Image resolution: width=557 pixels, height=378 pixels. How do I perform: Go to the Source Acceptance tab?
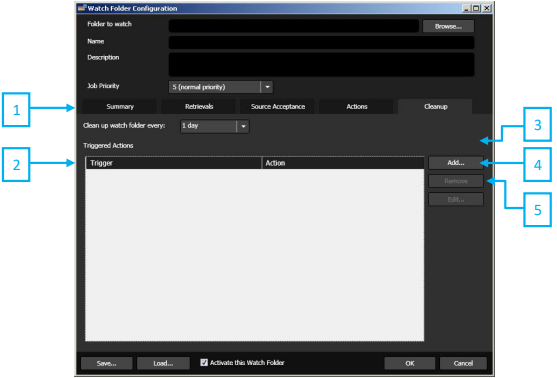click(278, 107)
